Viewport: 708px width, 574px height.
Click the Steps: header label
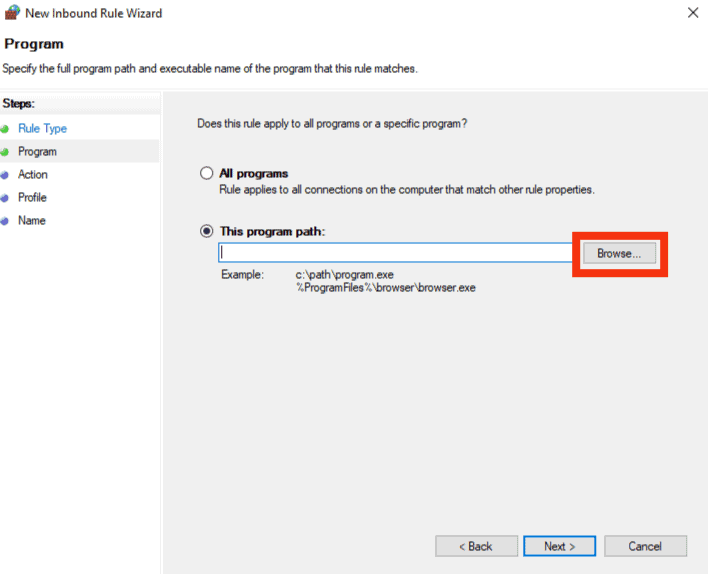coord(19,103)
